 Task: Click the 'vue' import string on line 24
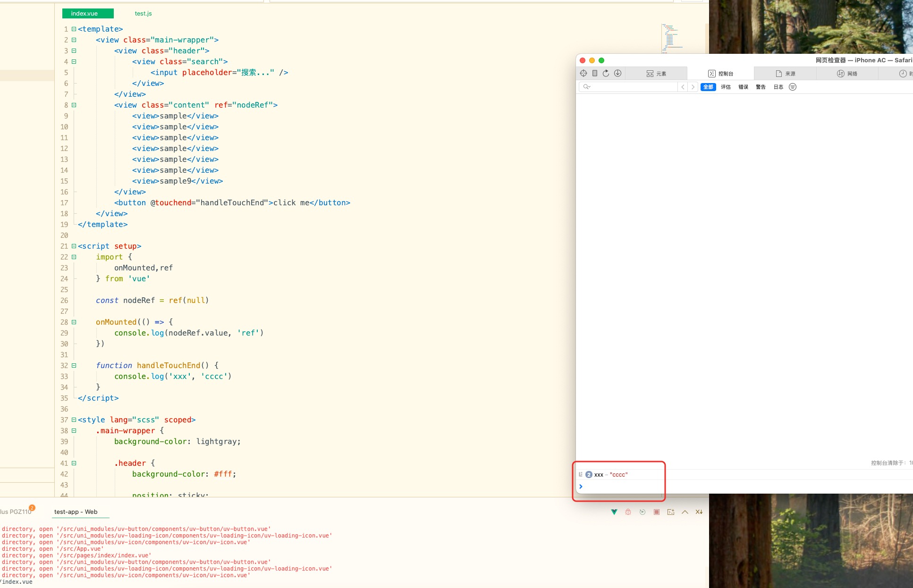pos(139,279)
